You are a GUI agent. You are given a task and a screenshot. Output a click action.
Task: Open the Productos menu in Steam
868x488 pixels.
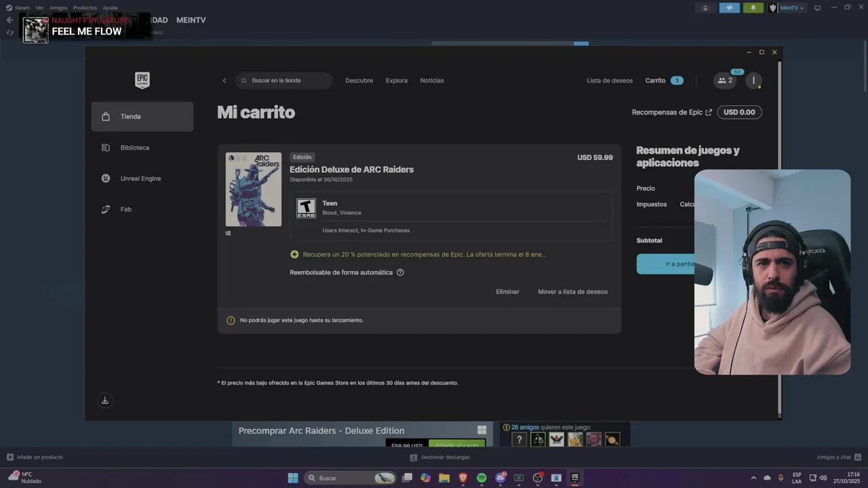point(85,7)
